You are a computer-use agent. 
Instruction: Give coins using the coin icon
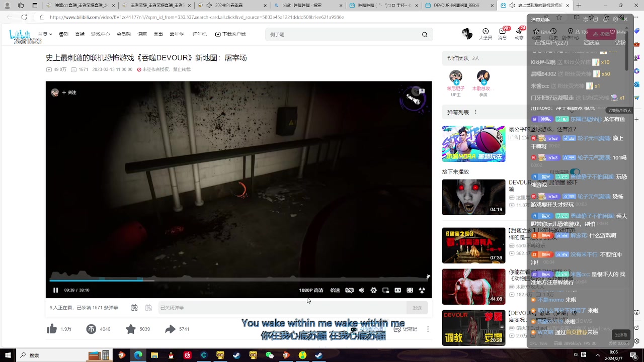coord(91,329)
